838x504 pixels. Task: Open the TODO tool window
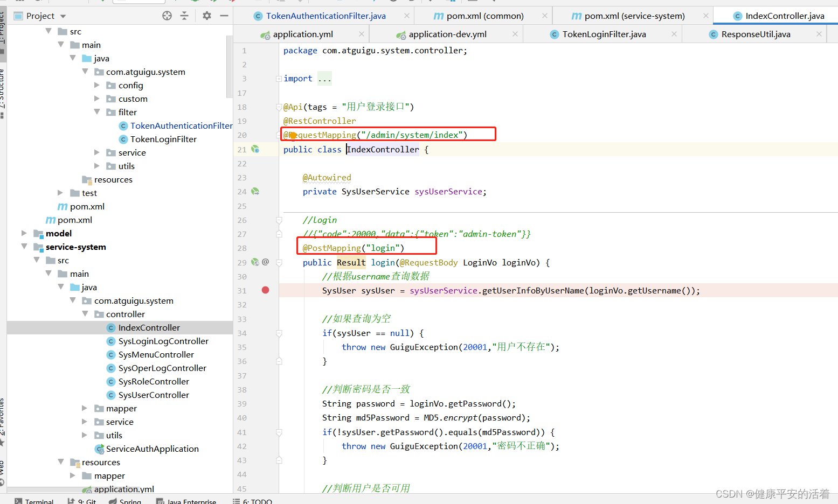pyautogui.click(x=253, y=501)
